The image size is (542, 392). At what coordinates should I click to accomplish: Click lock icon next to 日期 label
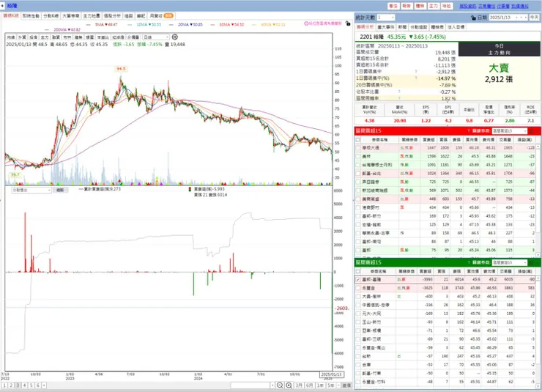[x=473, y=18]
